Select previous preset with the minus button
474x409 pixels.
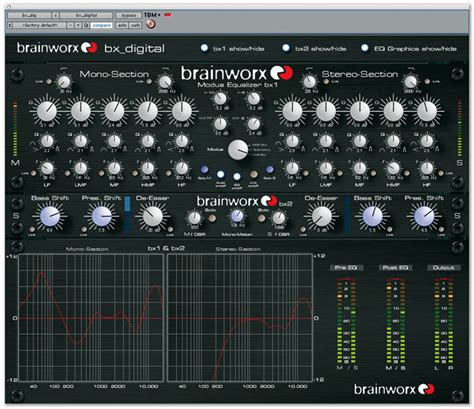click(x=71, y=25)
